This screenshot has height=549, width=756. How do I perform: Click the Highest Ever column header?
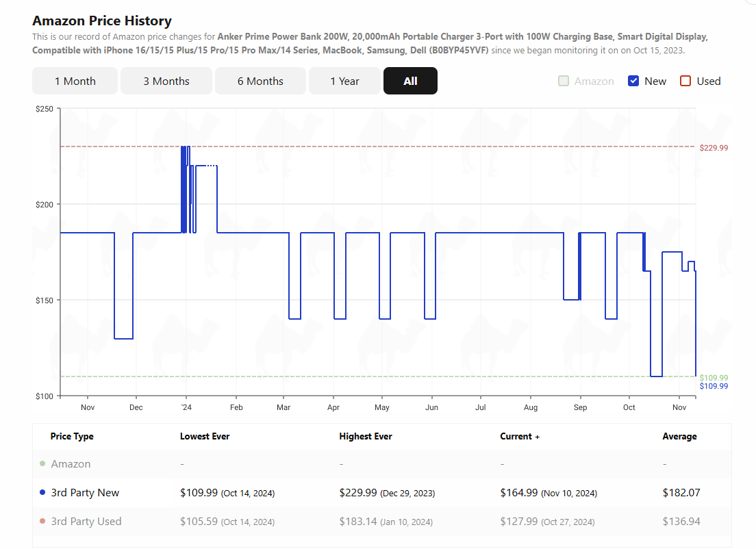click(x=366, y=436)
